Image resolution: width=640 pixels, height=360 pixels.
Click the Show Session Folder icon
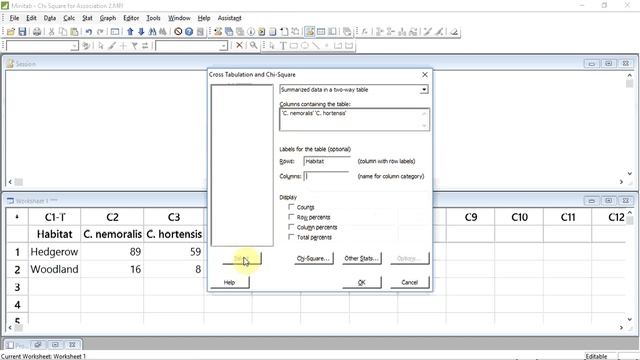(218, 32)
